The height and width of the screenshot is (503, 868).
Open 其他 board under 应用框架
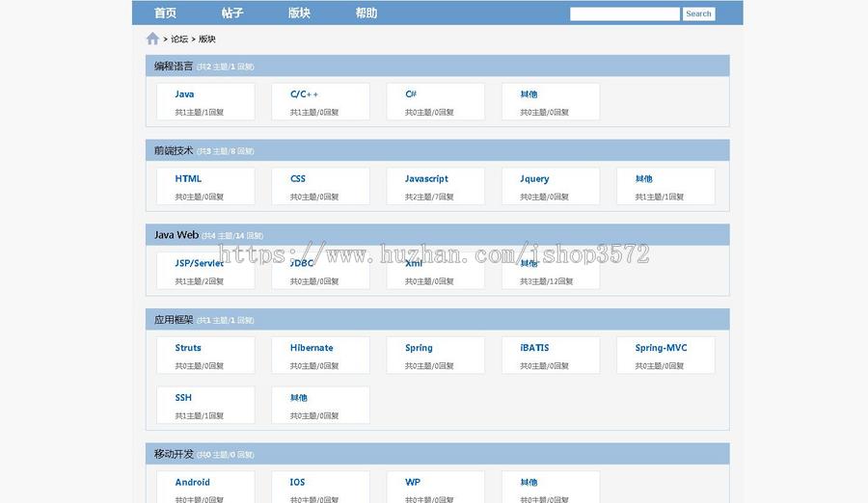click(x=298, y=397)
